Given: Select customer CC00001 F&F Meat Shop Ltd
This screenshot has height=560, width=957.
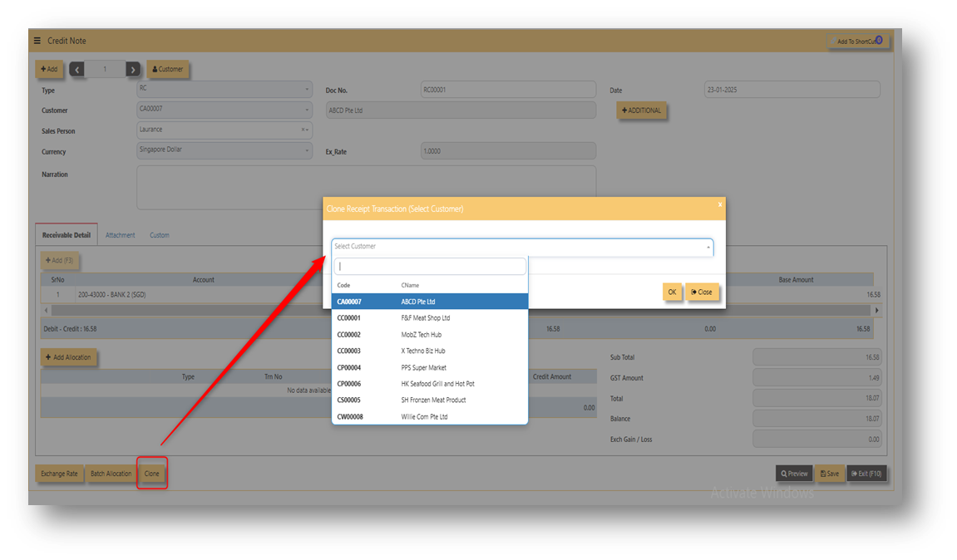Looking at the screenshot, I should click(x=430, y=318).
